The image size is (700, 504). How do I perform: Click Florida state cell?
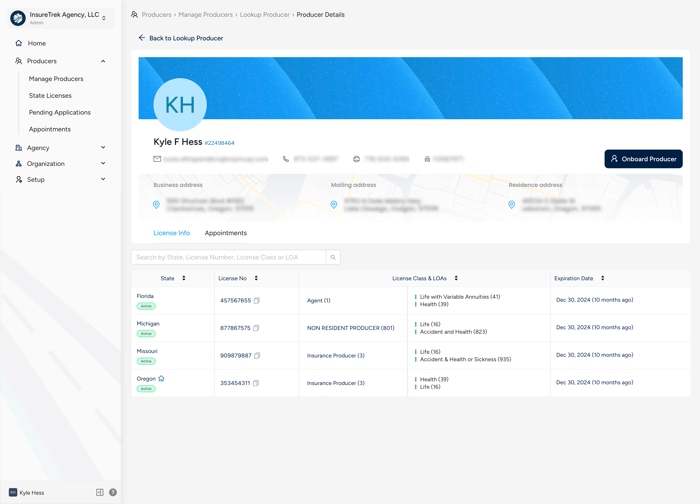point(173,301)
